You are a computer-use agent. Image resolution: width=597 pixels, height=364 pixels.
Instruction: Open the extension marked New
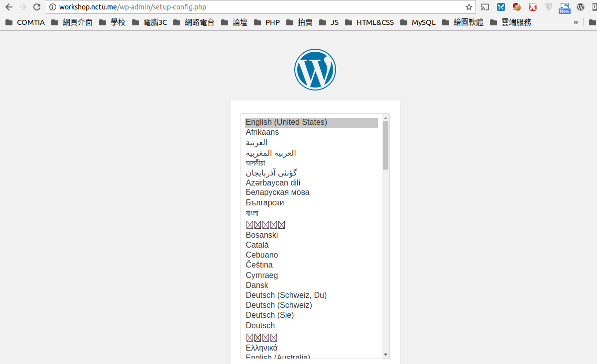pos(564,8)
